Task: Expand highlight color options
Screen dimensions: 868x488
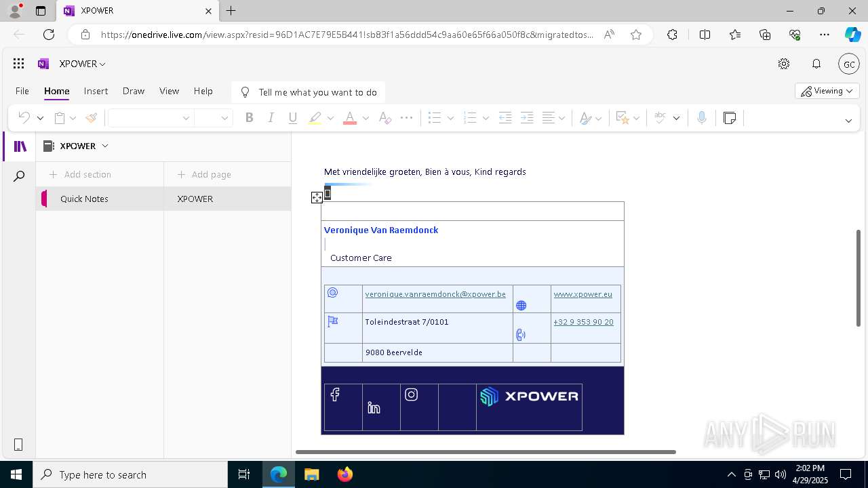Action: [330, 118]
